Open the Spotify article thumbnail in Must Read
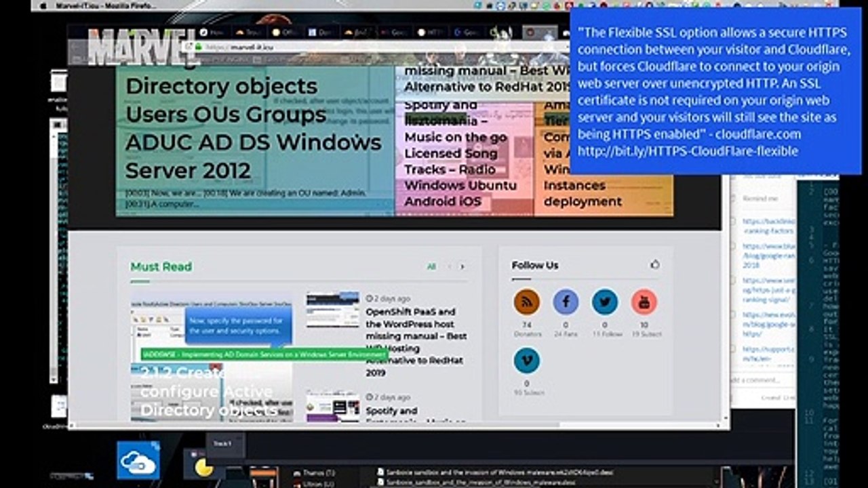Screen dimensions: 868x488 pyautogui.click(x=332, y=407)
